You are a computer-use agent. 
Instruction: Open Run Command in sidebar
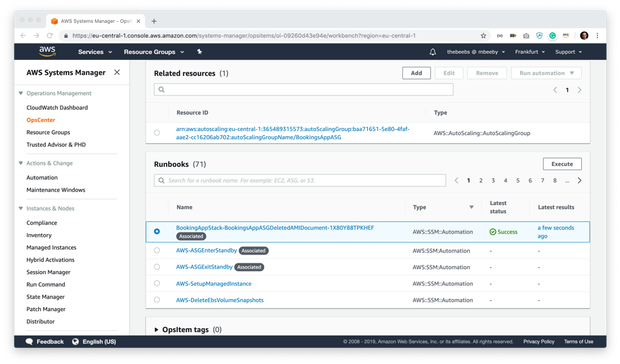coord(46,284)
